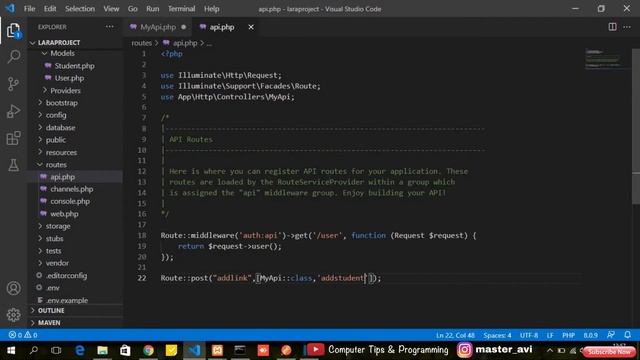Click the code minimap preview
This screenshot has height=360, width=640.
603,59
